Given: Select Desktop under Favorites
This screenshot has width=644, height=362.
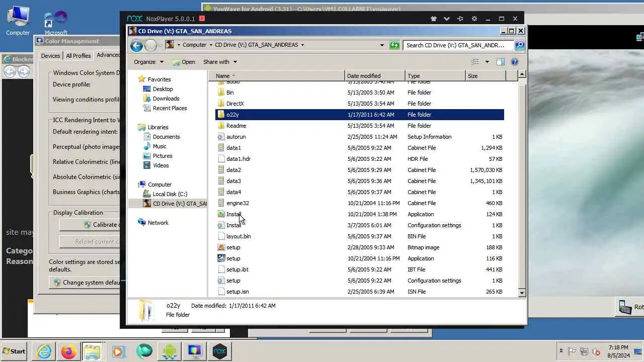Looking at the screenshot, I should 163,89.
